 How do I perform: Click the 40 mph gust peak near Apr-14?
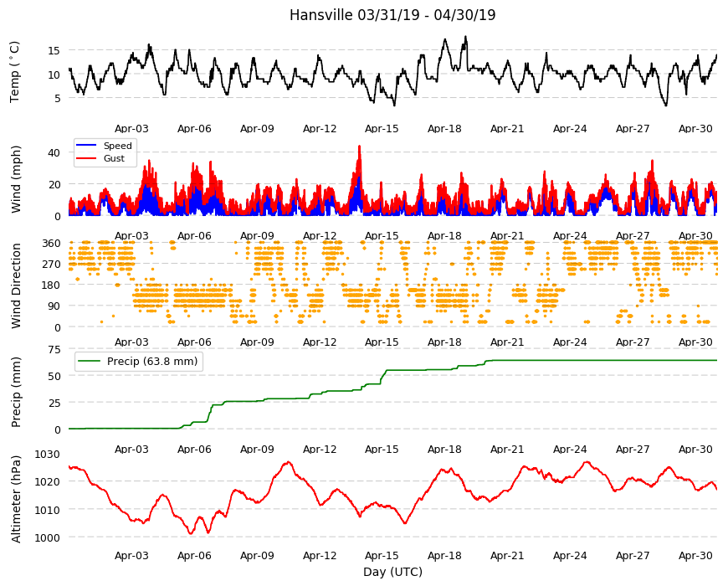(x=359, y=147)
